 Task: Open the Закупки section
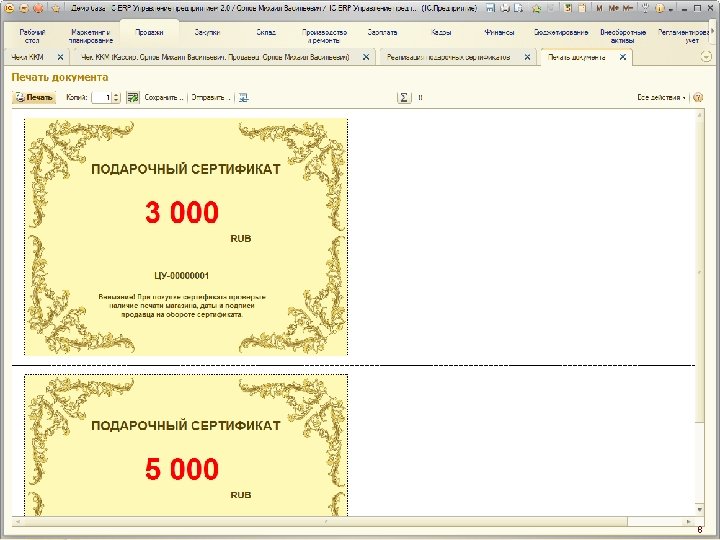pos(207,33)
